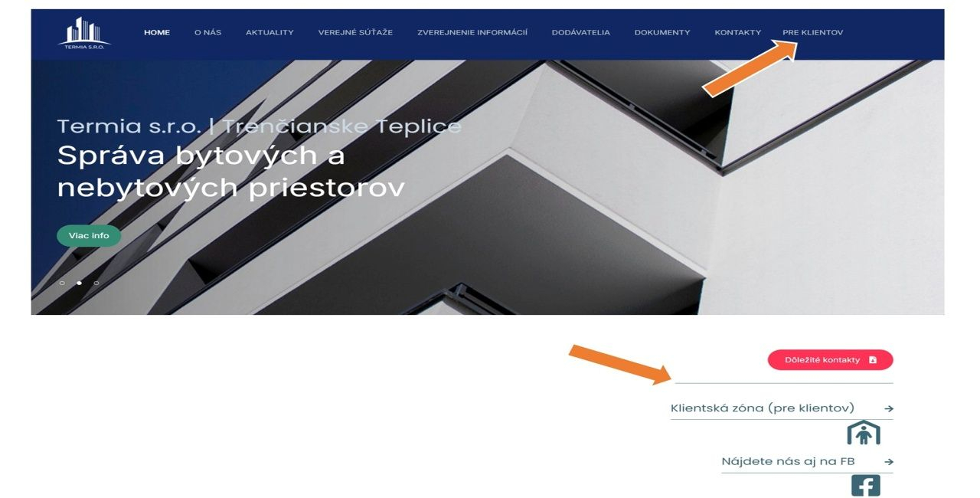
Task: Select the third slider dot
Action: [x=96, y=283]
